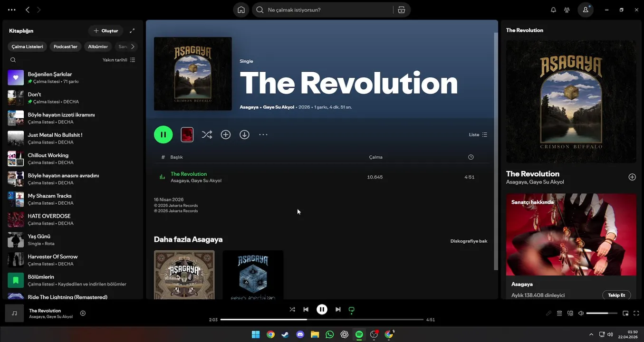The height and width of the screenshot is (342, 644).
Task: Filter library by Albümler
Action: click(x=98, y=47)
